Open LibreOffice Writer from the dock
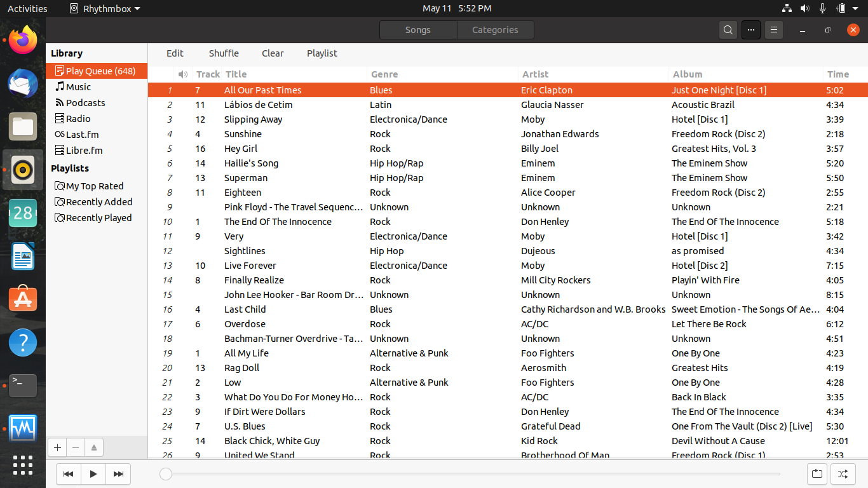The image size is (868, 488). tap(23, 256)
